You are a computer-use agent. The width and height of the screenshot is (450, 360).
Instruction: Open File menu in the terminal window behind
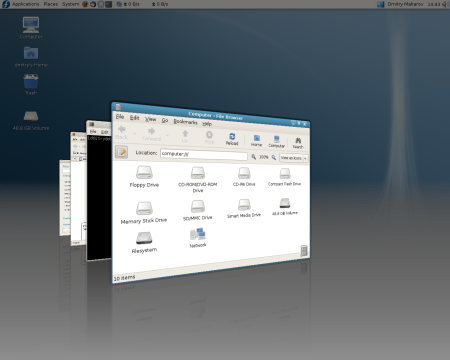(93, 131)
